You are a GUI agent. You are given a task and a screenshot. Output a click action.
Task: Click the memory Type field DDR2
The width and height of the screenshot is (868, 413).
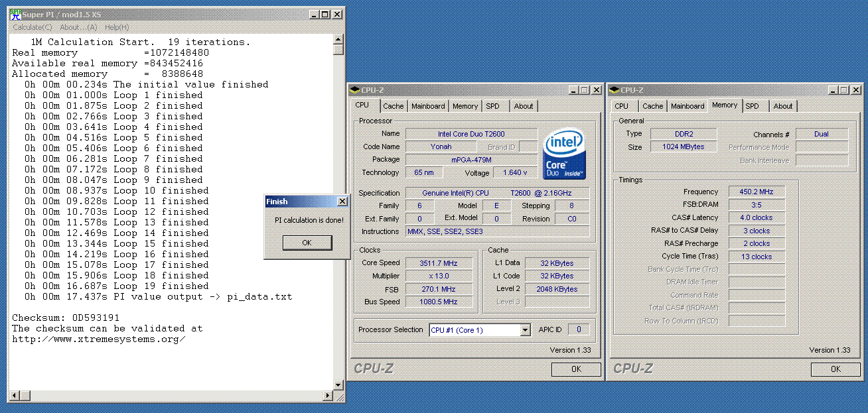coord(683,134)
